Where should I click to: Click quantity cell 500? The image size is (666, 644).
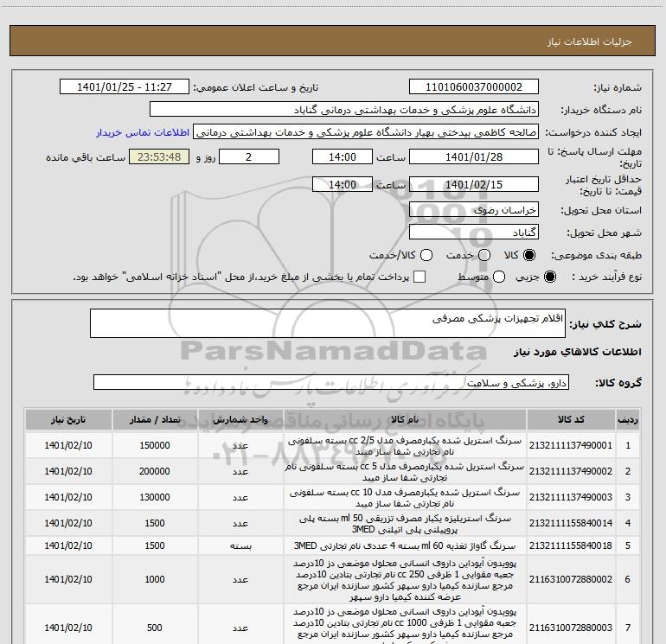(155, 628)
